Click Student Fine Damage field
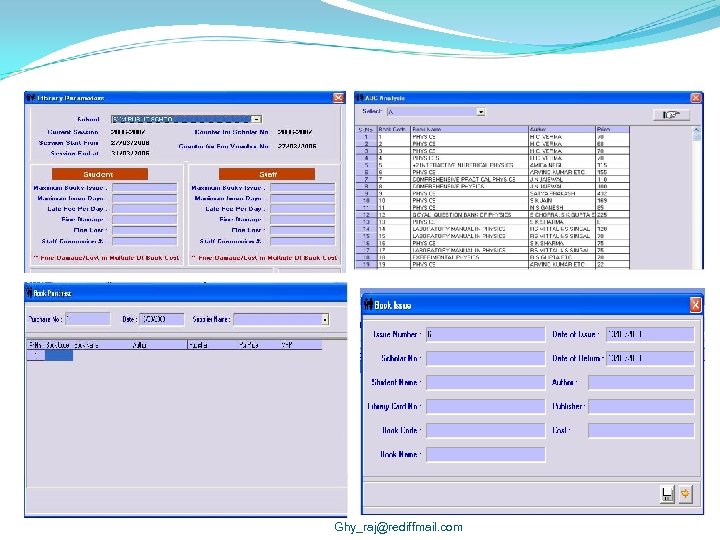The width and height of the screenshot is (720, 540). [145, 219]
